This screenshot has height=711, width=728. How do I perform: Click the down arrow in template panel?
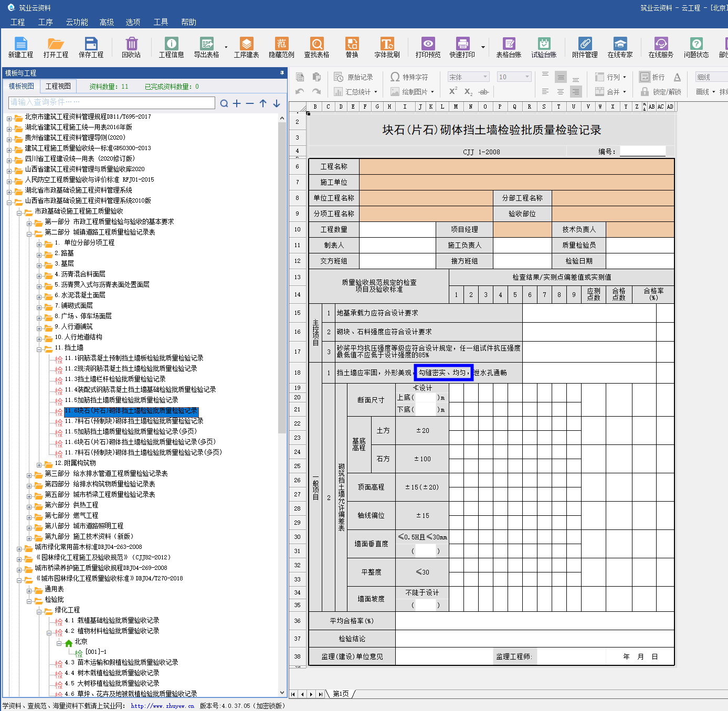pyautogui.click(x=277, y=103)
